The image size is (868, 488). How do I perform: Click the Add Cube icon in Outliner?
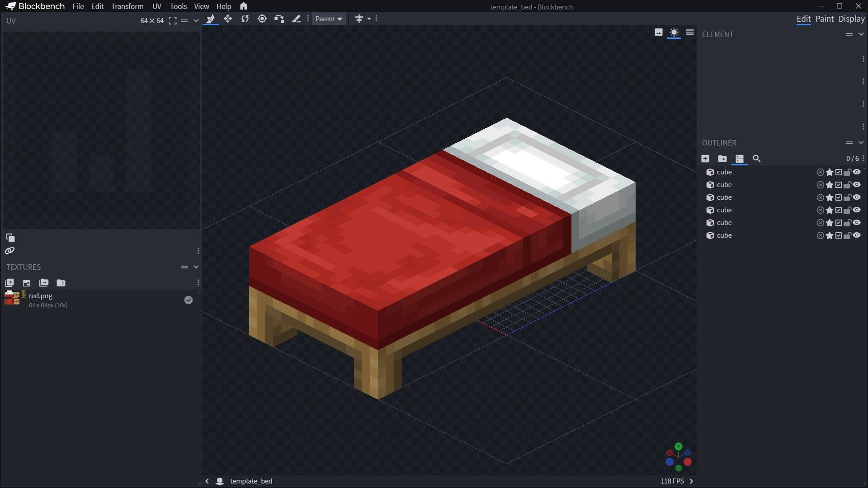tap(705, 159)
